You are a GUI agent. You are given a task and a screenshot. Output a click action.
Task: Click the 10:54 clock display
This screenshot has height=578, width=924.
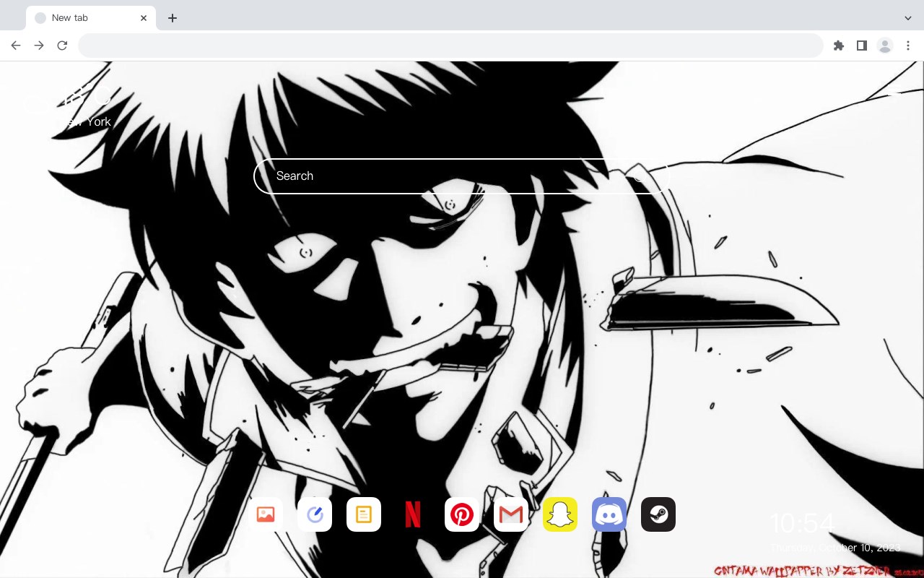point(801,522)
